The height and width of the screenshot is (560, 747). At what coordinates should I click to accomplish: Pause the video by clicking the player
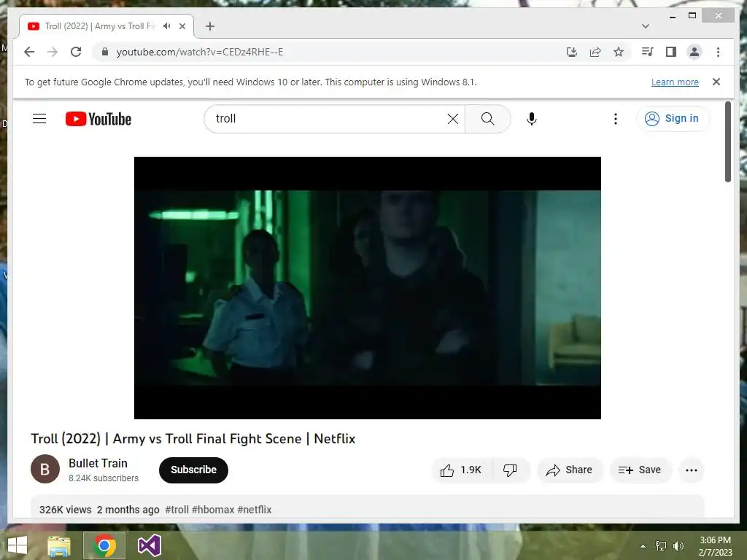368,287
